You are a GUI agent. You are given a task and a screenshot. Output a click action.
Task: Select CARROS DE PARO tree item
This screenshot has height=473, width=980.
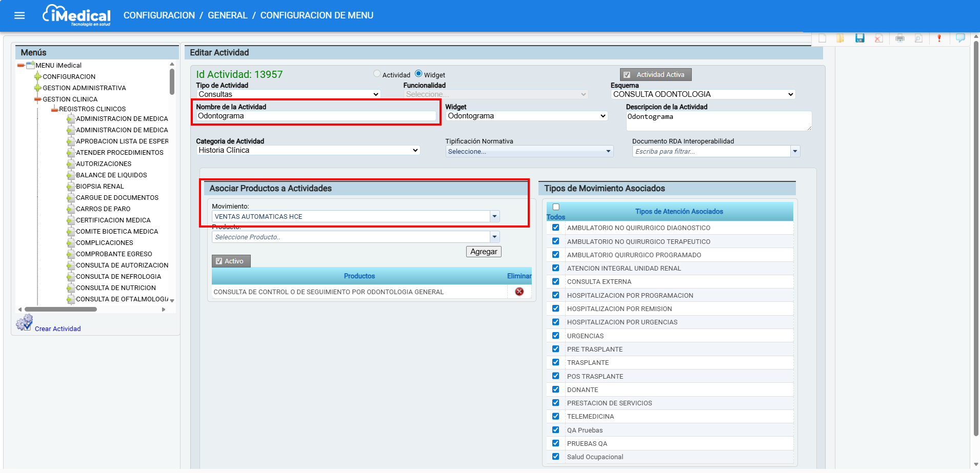103,209
